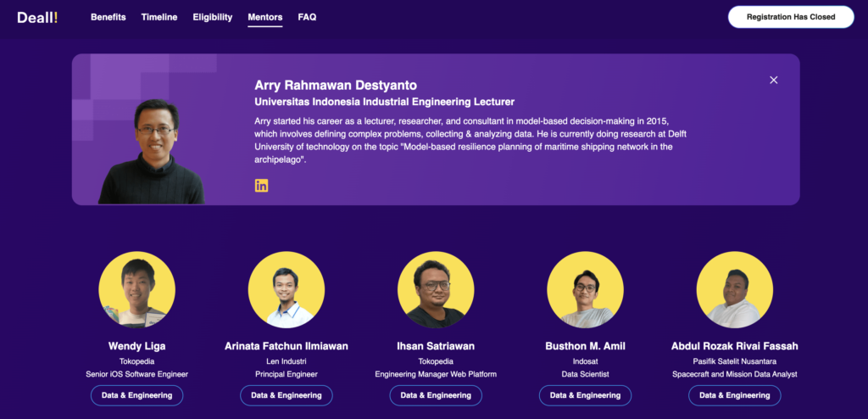The image size is (868, 419).
Task: Click the Registration Has Closed button
Action: (791, 17)
